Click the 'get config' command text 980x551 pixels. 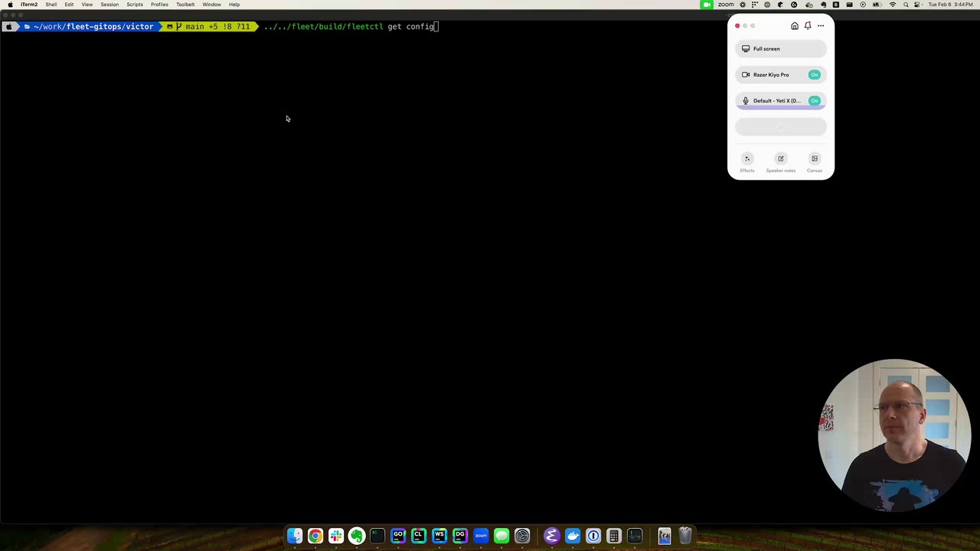[x=411, y=27]
